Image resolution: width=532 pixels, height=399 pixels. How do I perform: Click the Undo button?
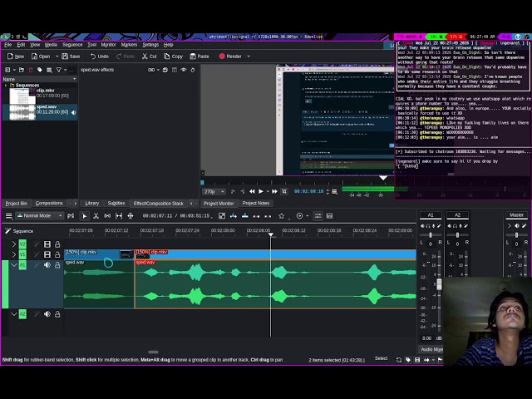click(100, 57)
